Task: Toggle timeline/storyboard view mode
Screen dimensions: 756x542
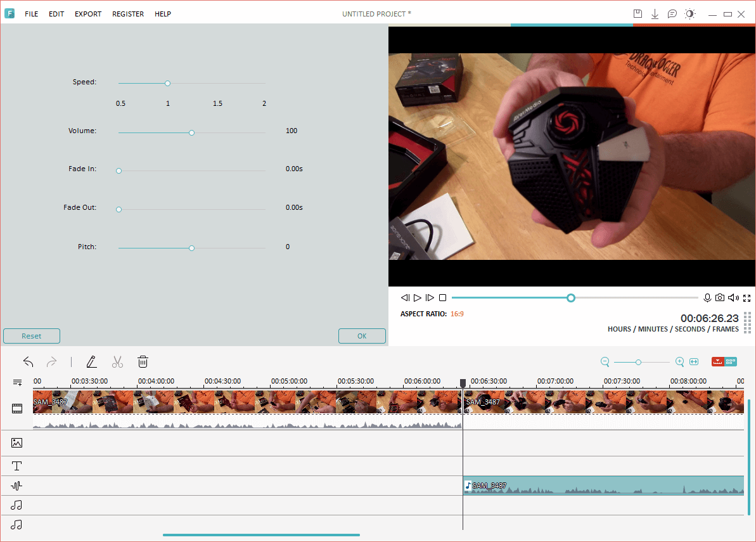Action: [x=724, y=362]
